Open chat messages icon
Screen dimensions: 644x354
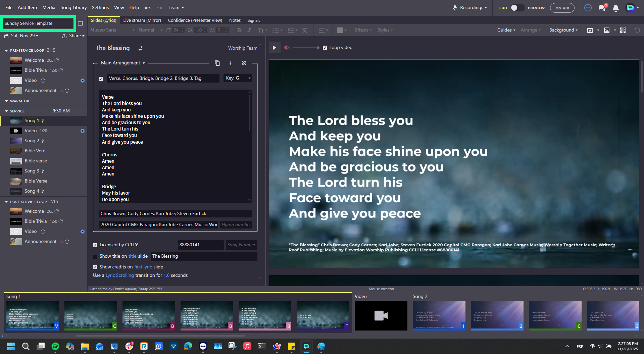(602, 8)
